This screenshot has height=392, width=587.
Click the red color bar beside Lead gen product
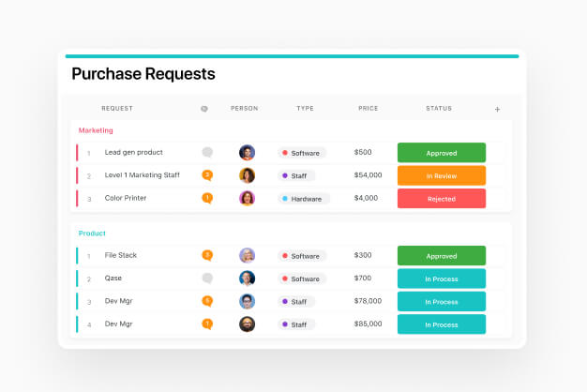(x=77, y=152)
